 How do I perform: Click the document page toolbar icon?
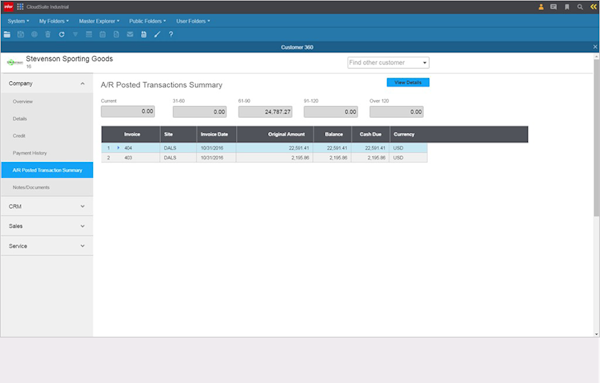pos(116,34)
